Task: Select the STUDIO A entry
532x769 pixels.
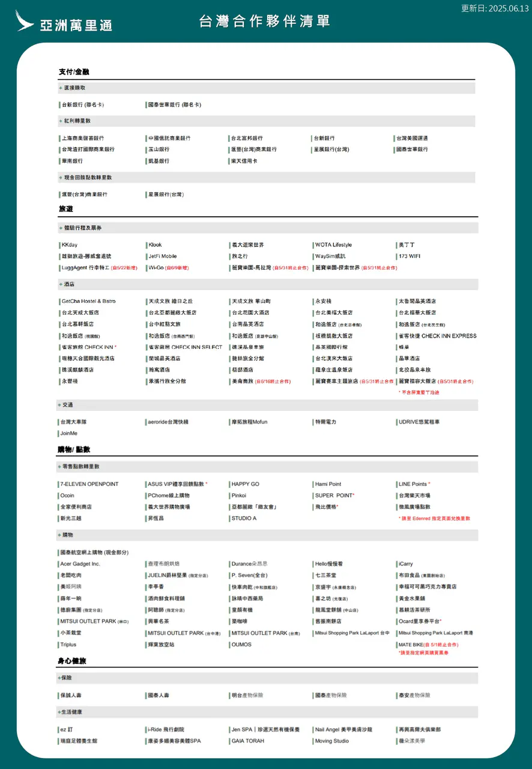Action: (x=244, y=518)
